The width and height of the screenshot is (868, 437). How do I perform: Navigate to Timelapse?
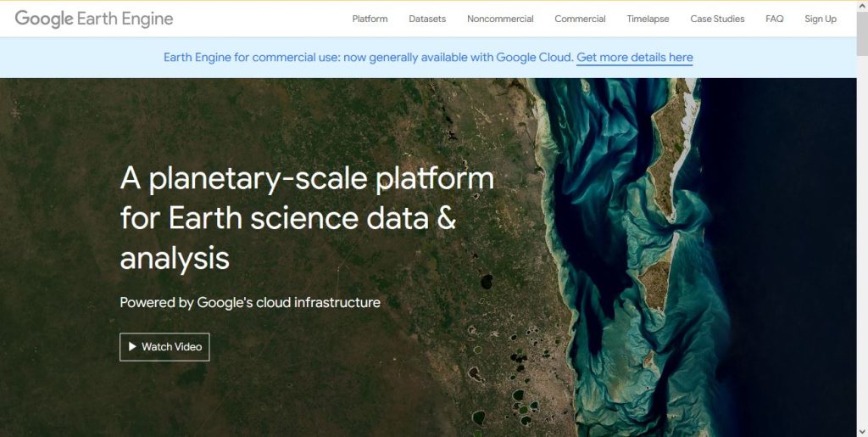648,19
